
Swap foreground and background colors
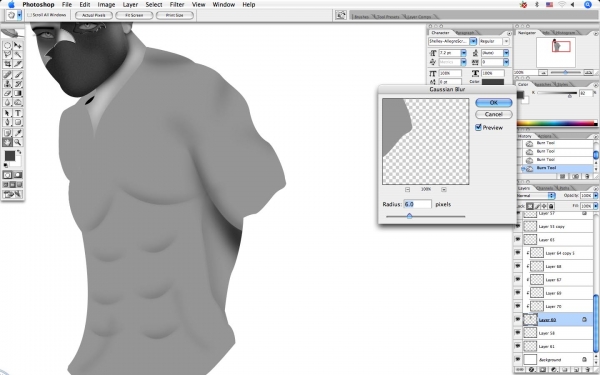tap(19, 152)
